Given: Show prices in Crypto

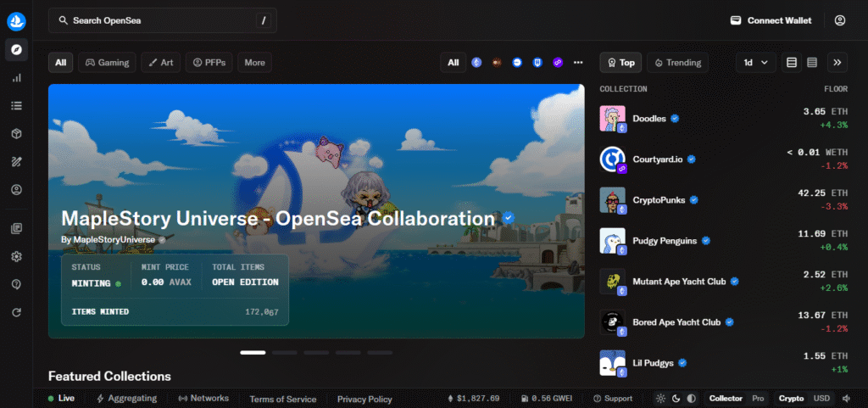Looking at the screenshot, I should pyautogui.click(x=791, y=399).
